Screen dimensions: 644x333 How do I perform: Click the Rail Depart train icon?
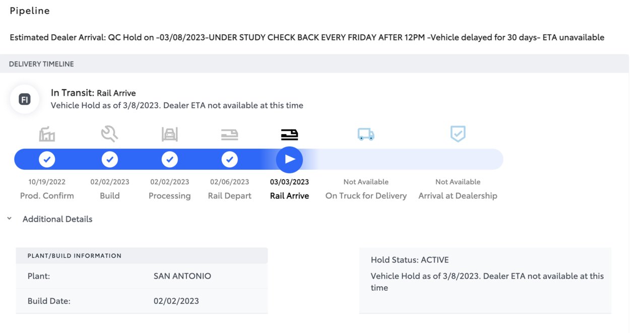coord(229,135)
